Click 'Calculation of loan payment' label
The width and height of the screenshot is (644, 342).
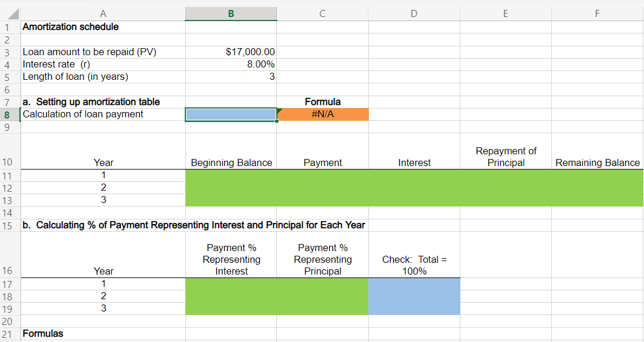click(x=83, y=114)
